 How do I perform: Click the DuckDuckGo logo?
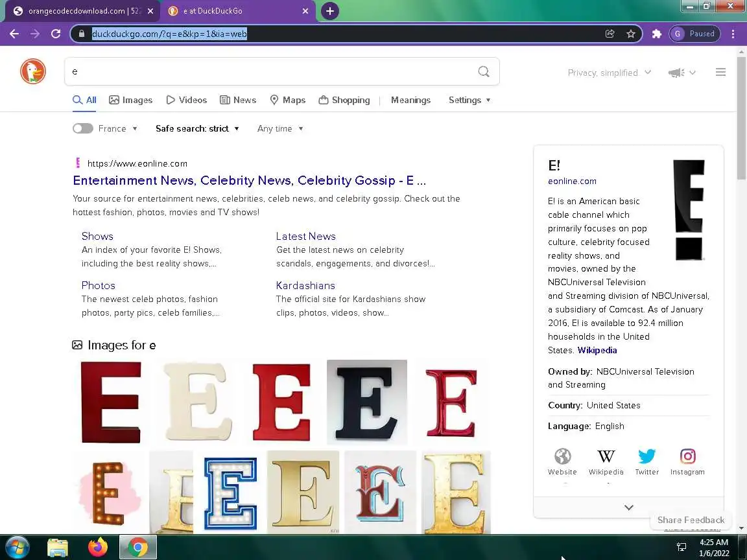pyautogui.click(x=33, y=71)
